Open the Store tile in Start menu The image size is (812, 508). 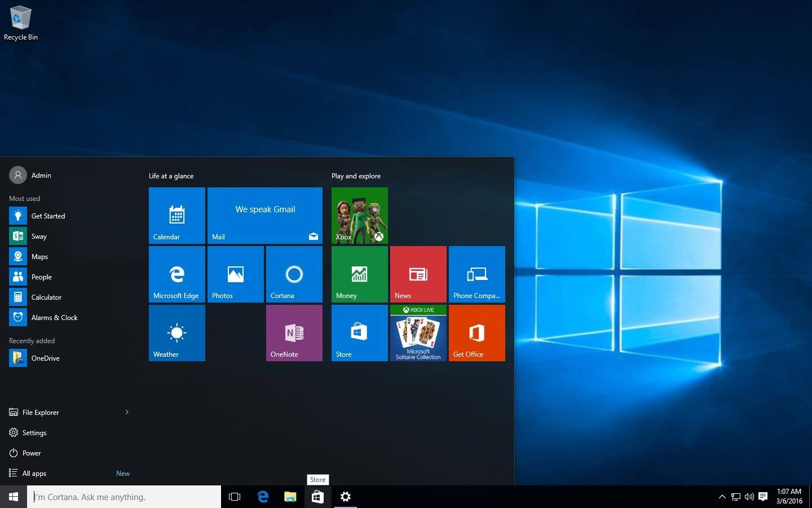click(x=360, y=333)
